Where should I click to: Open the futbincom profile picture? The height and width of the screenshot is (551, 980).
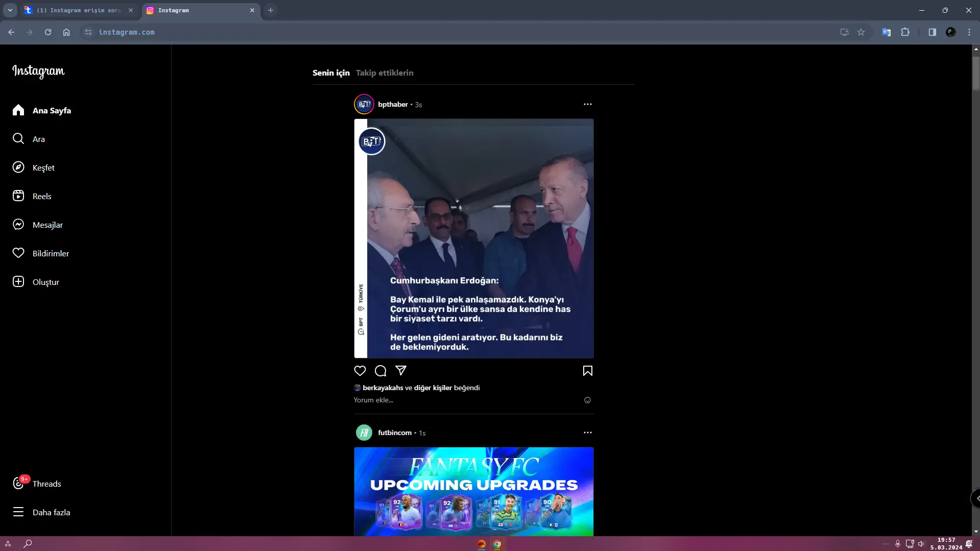[364, 433]
